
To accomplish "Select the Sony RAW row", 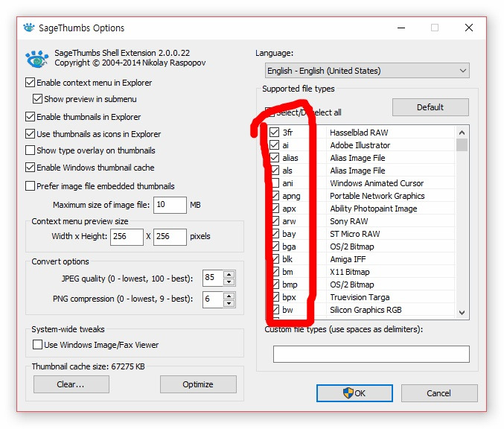I will (x=348, y=221).
